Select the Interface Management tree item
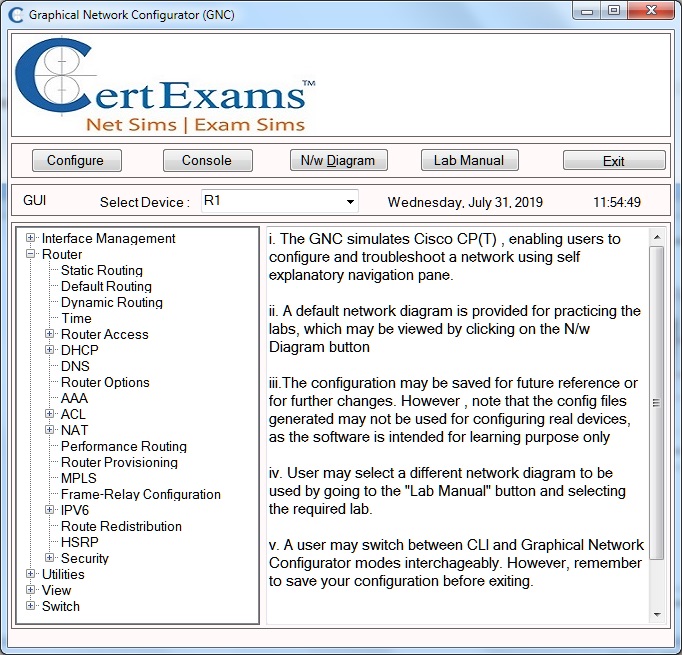Image resolution: width=682 pixels, height=655 pixels. (108, 238)
